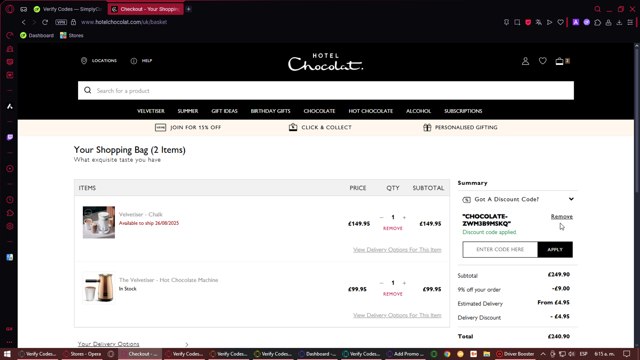640x360 pixels.
Task: Click the product search field
Action: tap(326, 90)
